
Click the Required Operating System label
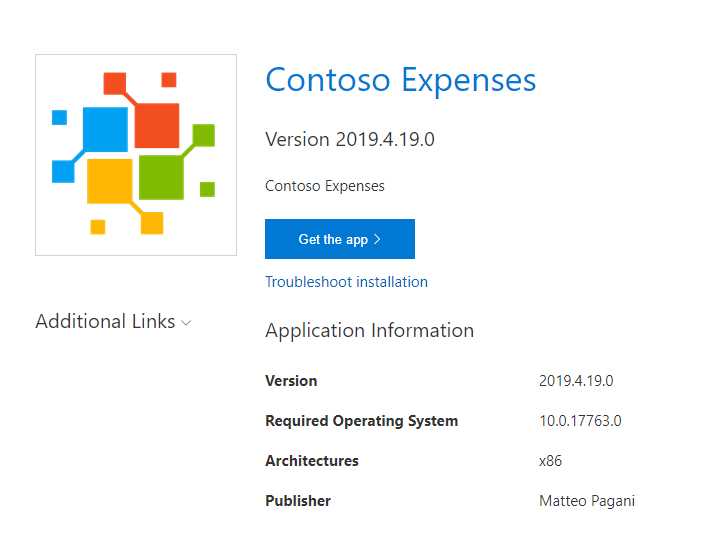(x=362, y=421)
